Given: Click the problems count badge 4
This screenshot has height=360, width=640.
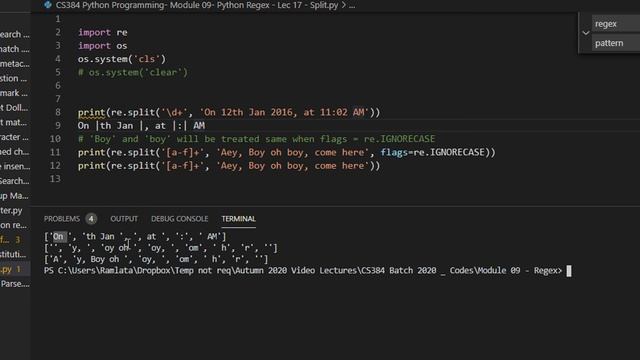Looking at the screenshot, I should tap(91, 219).
